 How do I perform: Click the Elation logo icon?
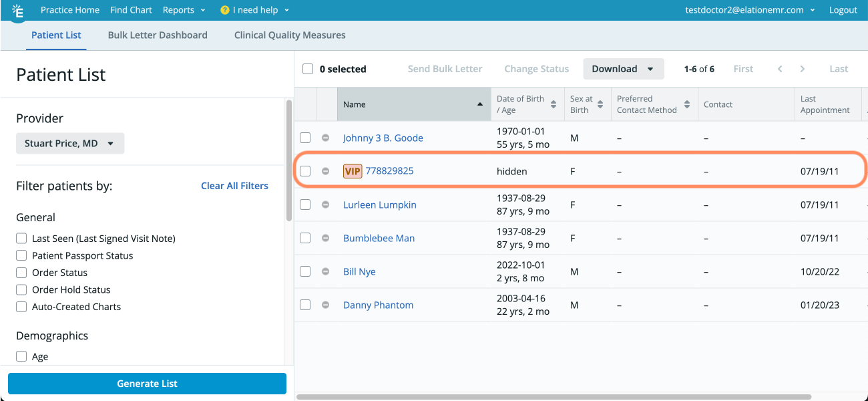tap(17, 11)
